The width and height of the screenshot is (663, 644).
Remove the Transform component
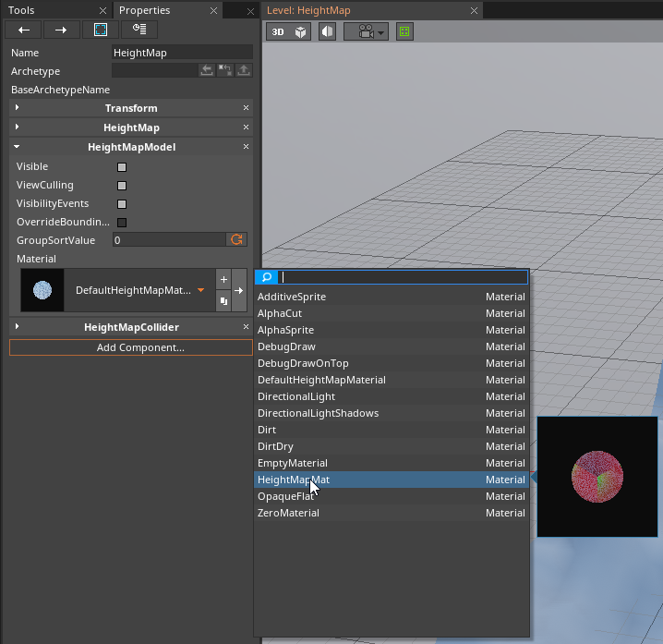247,108
